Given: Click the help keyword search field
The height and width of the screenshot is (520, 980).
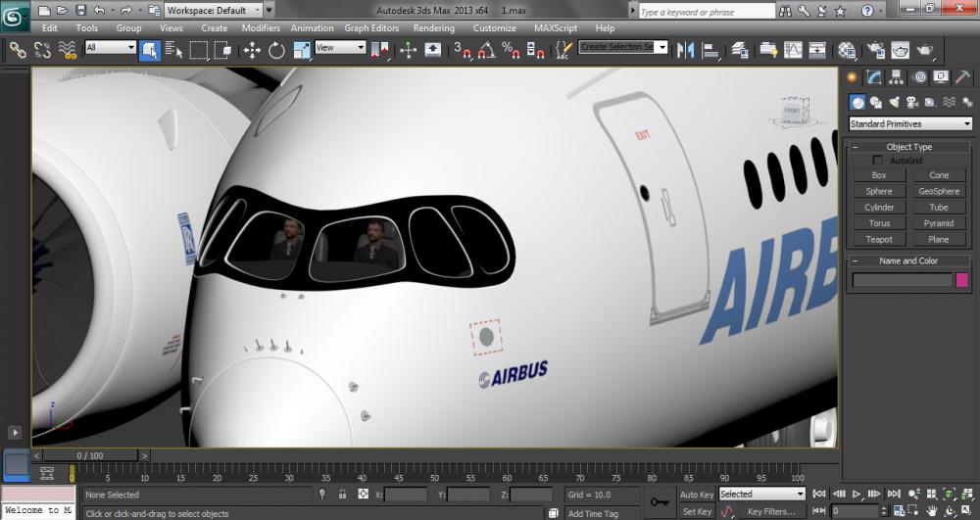Looking at the screenshot, I should (706, 12).
